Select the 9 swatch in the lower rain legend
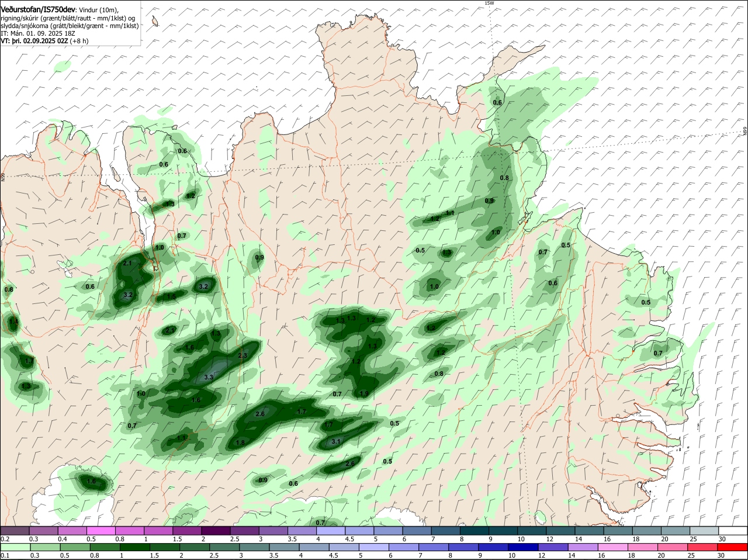The image size is (748, 560). pyautogui.click(x=493, y=548)
